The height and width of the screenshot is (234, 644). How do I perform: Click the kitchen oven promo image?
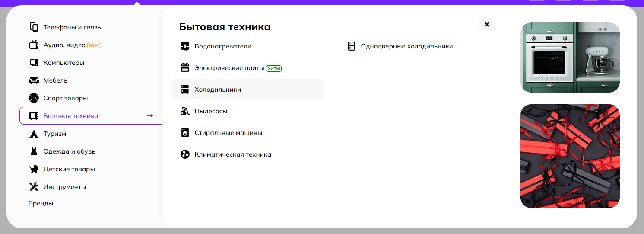(570, 58)
